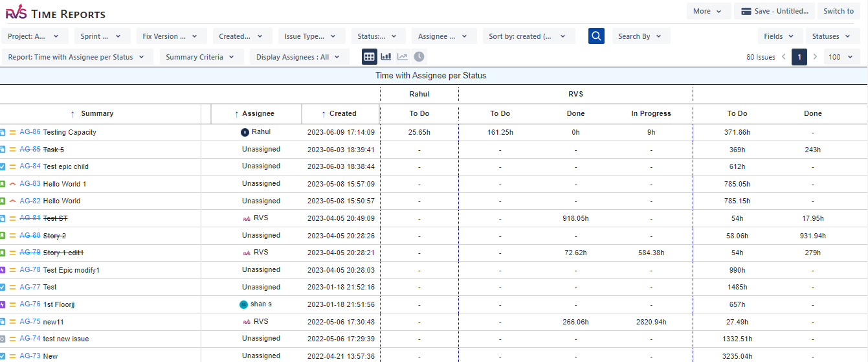Open the More menu
Image resolution: width=868 pixels, height=362 pixels.
coord(709,11)
